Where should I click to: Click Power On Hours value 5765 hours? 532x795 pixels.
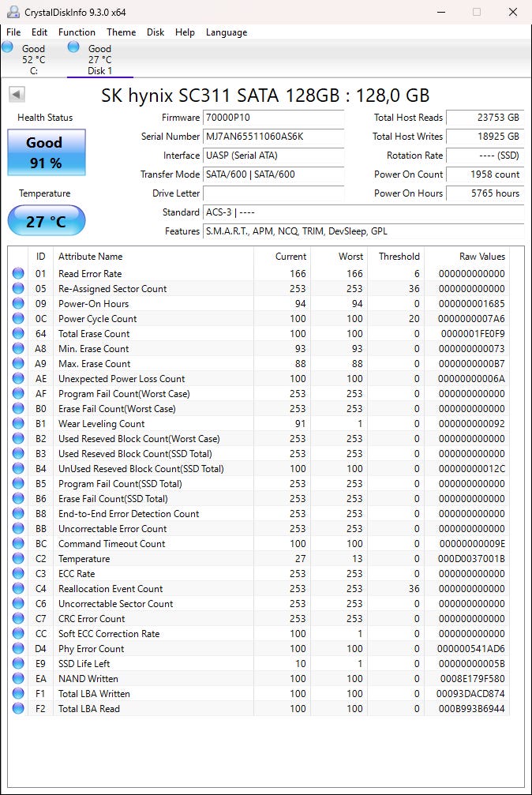coord(485,193)
